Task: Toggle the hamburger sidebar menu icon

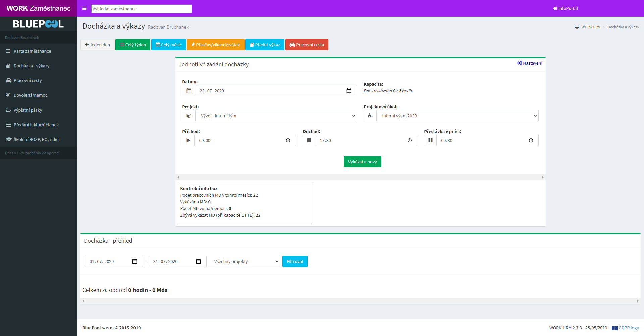Action: coord(84,8)
